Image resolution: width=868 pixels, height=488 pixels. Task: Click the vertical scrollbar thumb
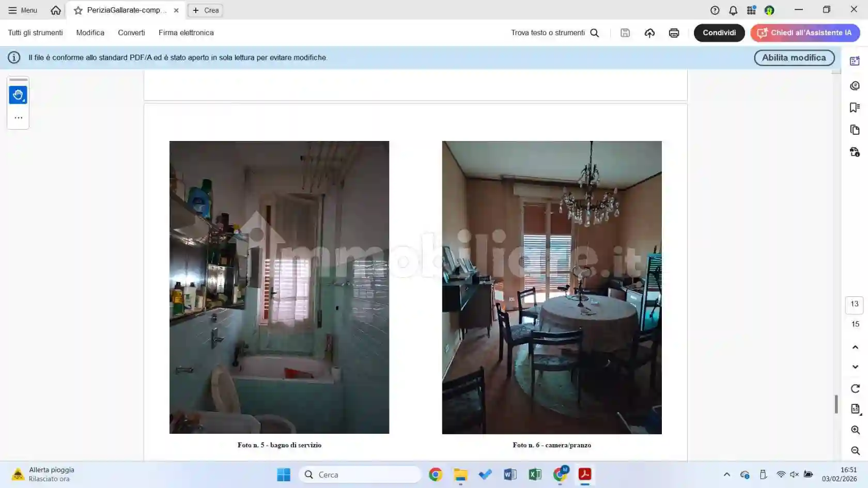click(x=836, y=404)
